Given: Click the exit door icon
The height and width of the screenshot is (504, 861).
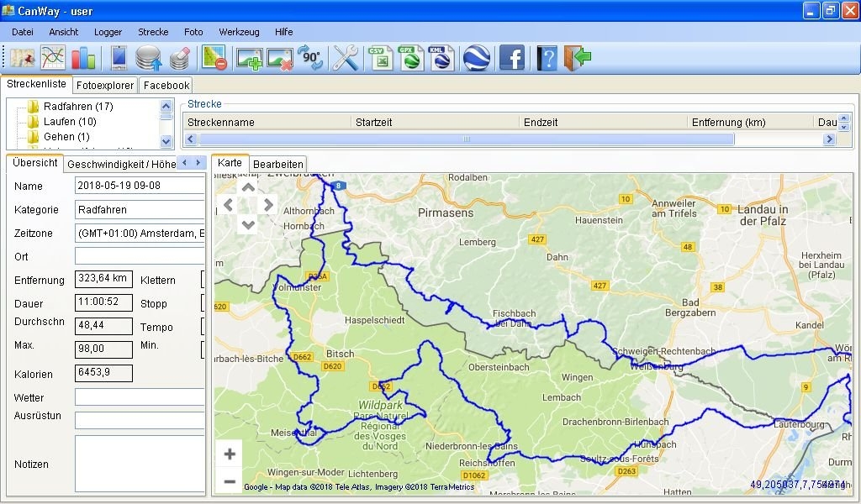Looking at the screenshot, I should [578, 58].
